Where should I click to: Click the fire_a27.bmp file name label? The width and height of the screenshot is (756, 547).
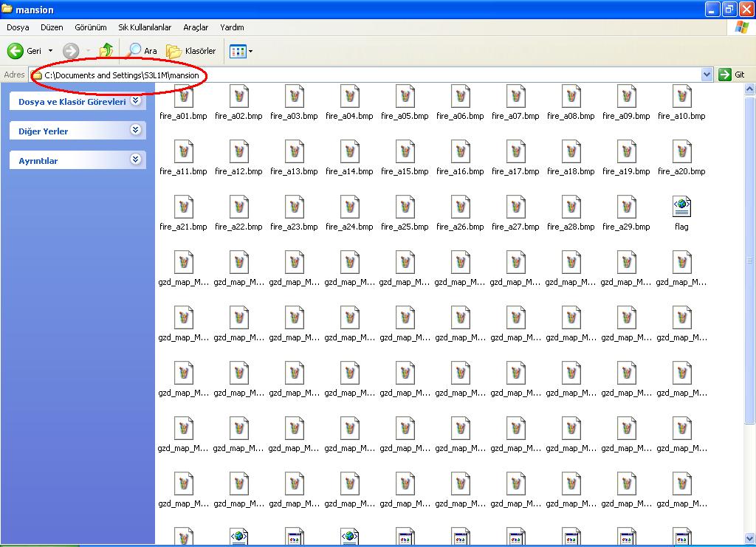click(x=516, y=227)
